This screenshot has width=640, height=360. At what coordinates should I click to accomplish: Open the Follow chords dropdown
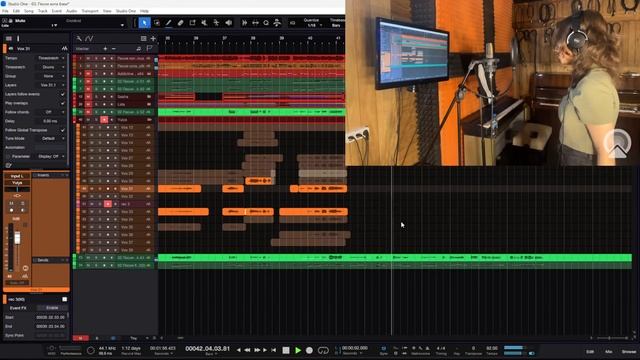pos(50,112)
